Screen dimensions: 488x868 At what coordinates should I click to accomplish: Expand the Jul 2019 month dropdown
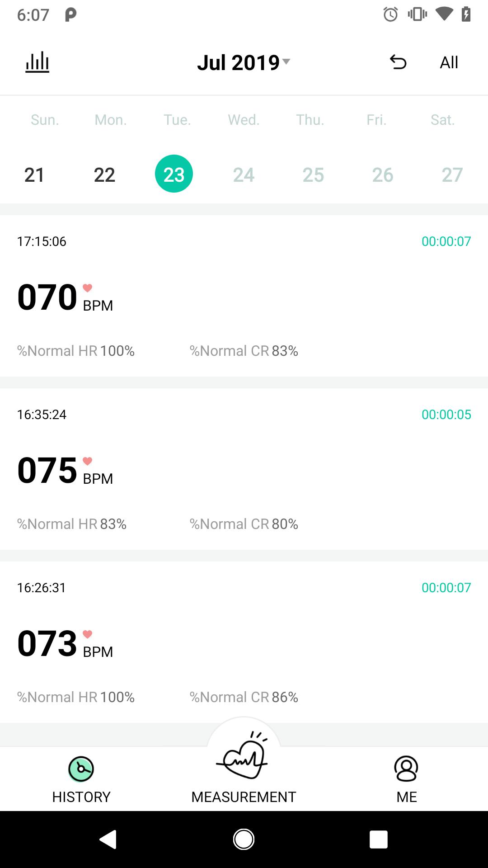pos(244,62)
